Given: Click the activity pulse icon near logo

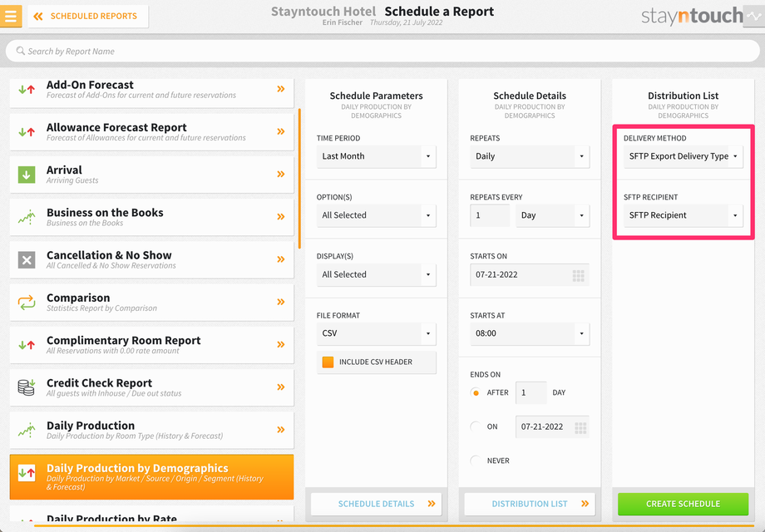Looking at the screenshot, I should click(754, 16).
